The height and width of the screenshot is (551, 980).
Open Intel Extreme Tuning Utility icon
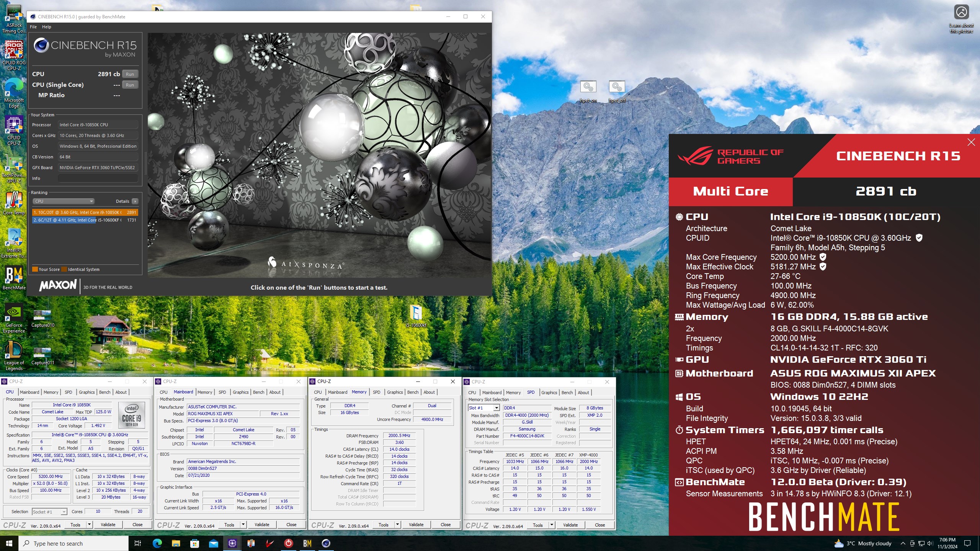pos(14,243)
